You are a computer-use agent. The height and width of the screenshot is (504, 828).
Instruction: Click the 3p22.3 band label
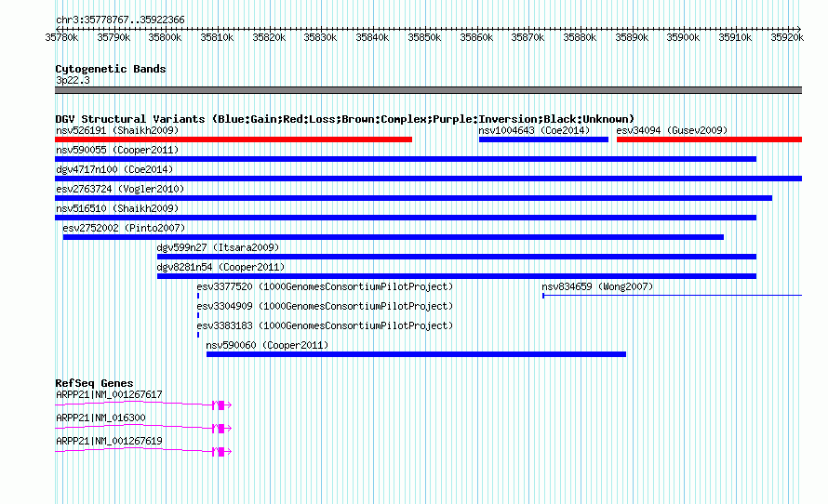pos(73,80)
